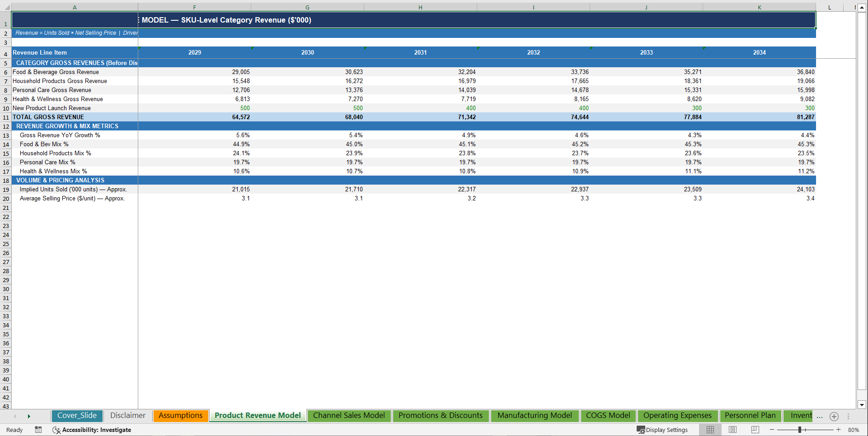Click the Add Sheet plus button
Viewport: 868px width, 436px height.
(834, 416)
